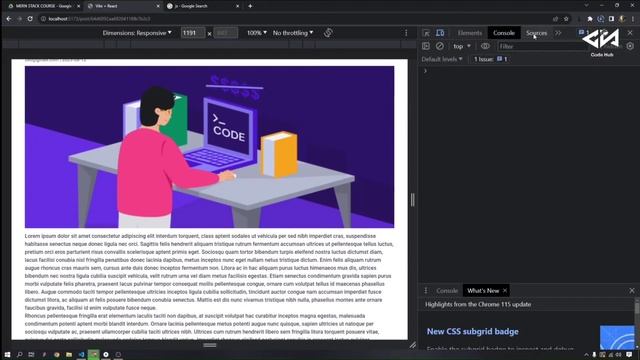Close the bottom drawer panel
The image size is (640, 360).
pos(632,291)
